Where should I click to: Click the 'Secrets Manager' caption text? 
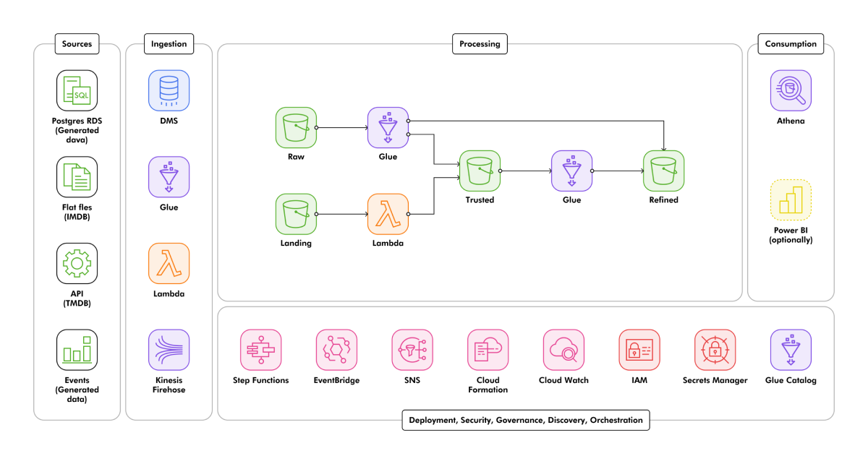click(715, 380)
